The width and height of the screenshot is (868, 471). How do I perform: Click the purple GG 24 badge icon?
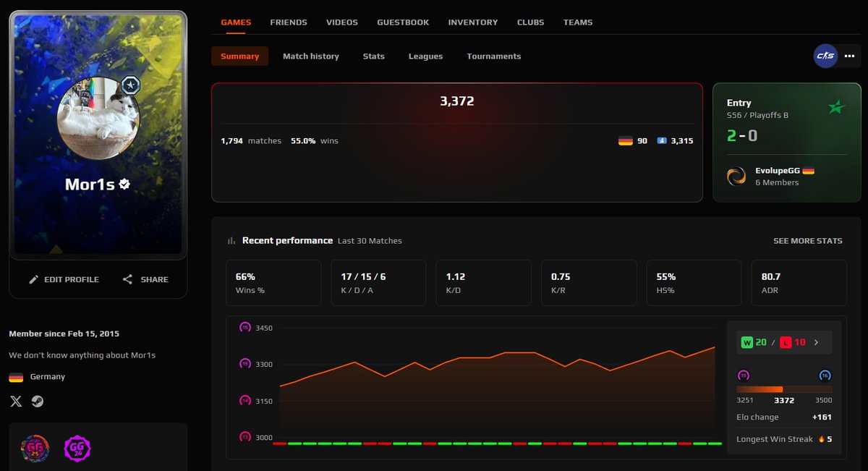pos(77,449)
